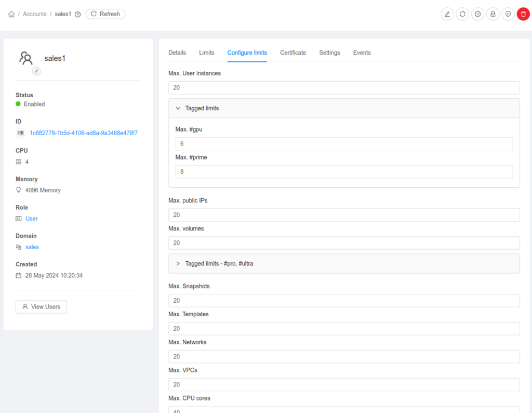Click the barcode icon next to ID
The width and height of the screenshot is (532, 413).
click(x=20, y=133)
